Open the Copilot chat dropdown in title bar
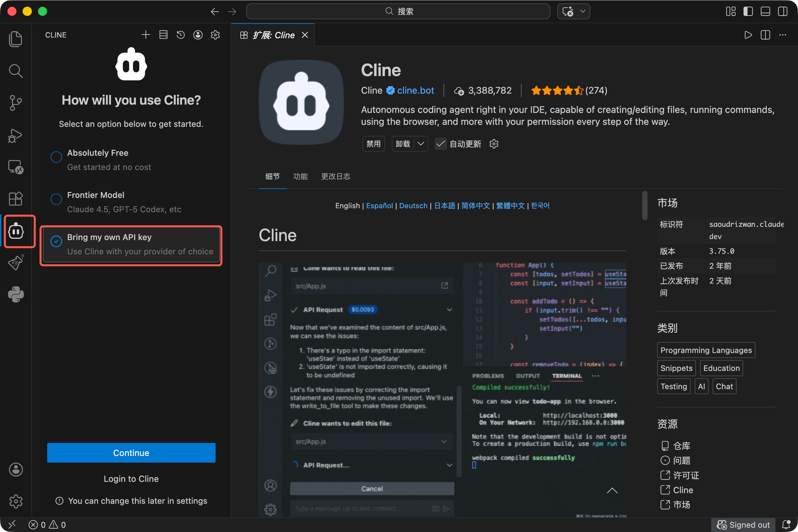 point(582,11)
